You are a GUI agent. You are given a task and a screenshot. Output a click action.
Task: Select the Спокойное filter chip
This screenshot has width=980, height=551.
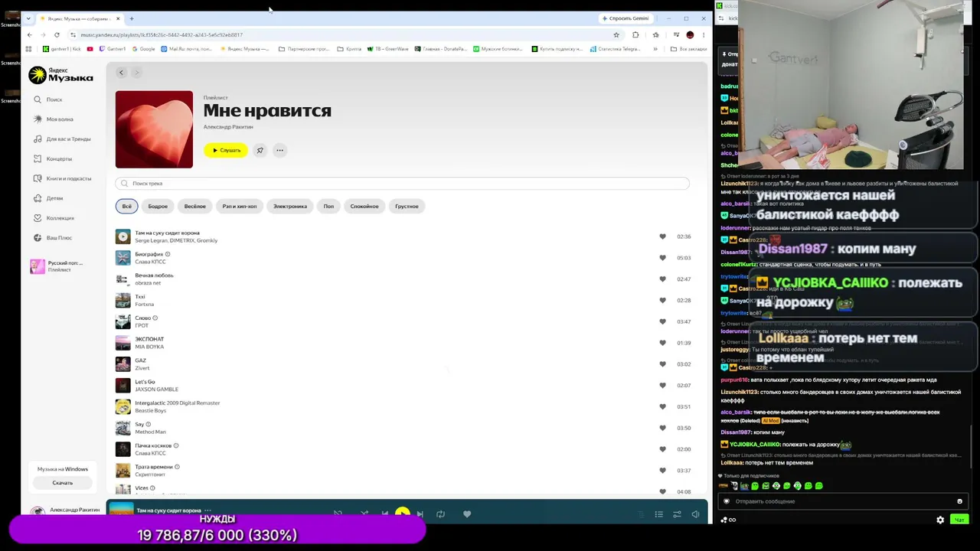click(x=364, y=206)
